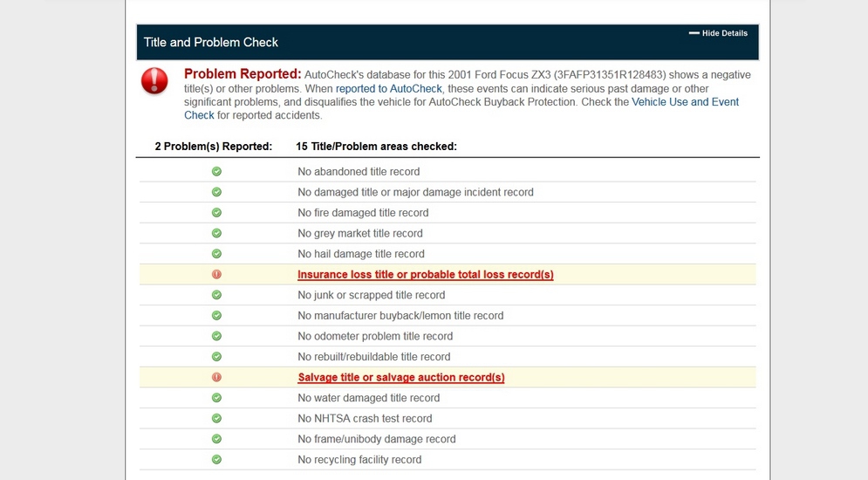
Task: Open Vehicle Use and Event Check link
Action: click(x=685, y=102)
